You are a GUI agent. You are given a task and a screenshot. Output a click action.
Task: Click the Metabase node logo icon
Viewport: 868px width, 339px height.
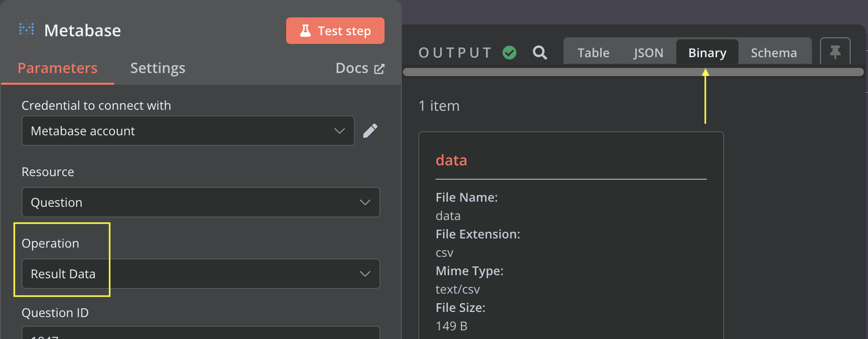click(27, 29)
